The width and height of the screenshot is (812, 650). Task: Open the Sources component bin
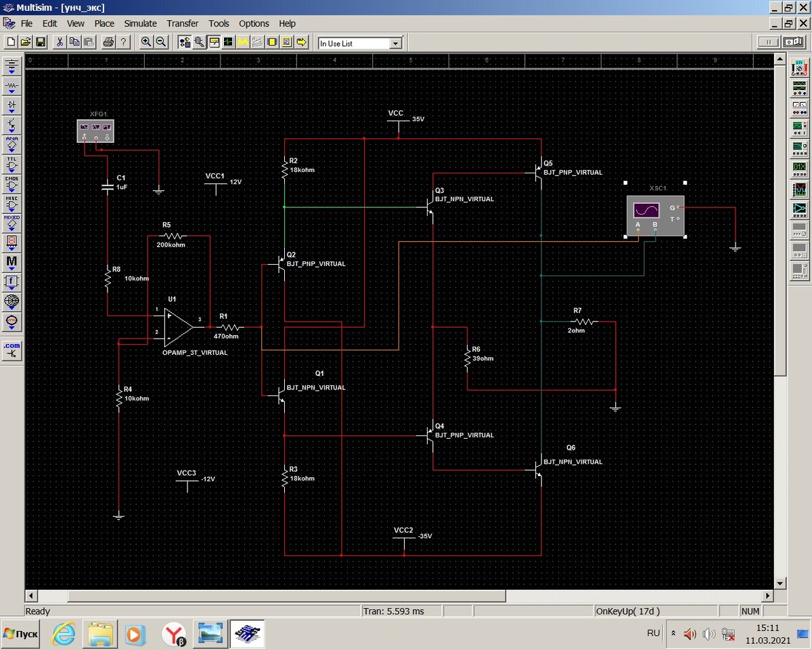click(x=12, y=66)
